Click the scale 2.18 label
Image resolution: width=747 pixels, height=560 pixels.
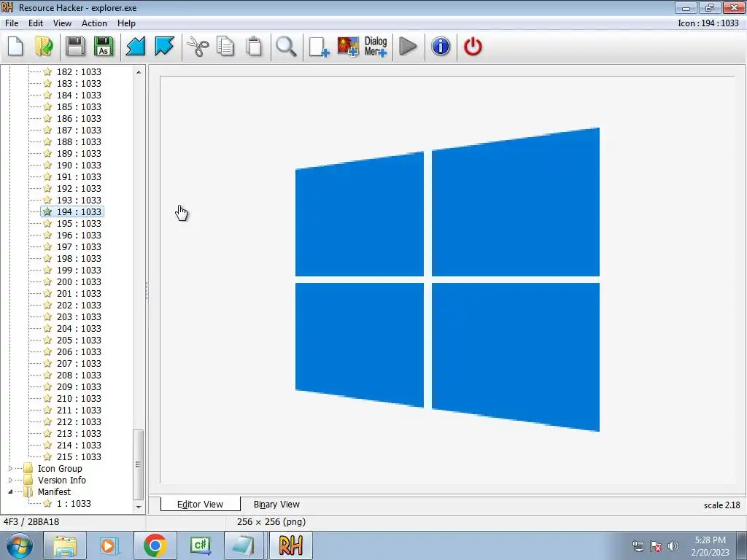pyautogui.click(x=721, y=505)
